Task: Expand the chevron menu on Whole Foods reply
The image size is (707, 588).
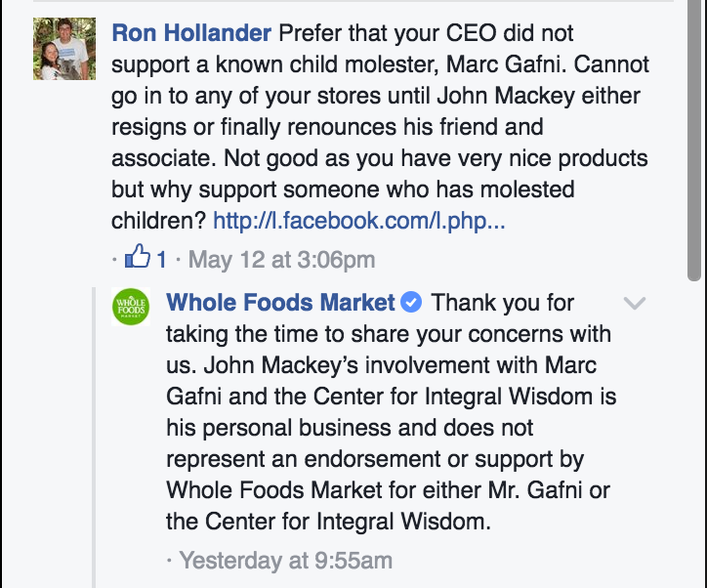Action: pos(635,304)
